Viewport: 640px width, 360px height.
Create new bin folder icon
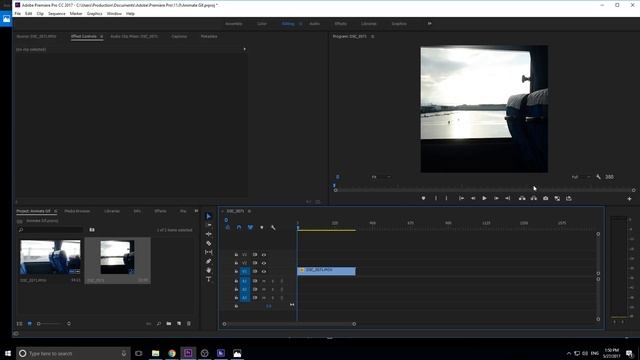(169, 324)
